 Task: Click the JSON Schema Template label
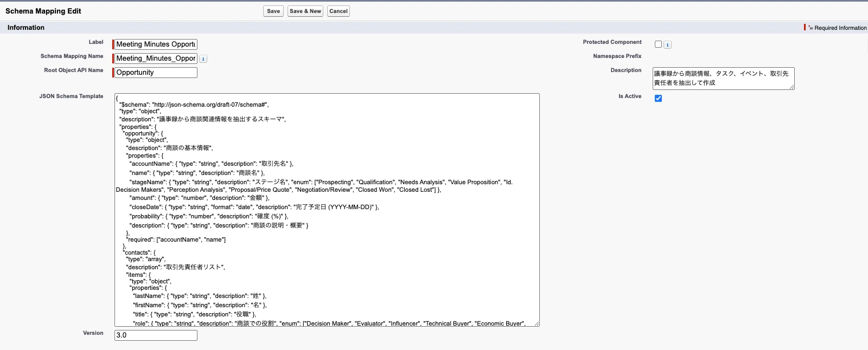(x=71, y=96)
